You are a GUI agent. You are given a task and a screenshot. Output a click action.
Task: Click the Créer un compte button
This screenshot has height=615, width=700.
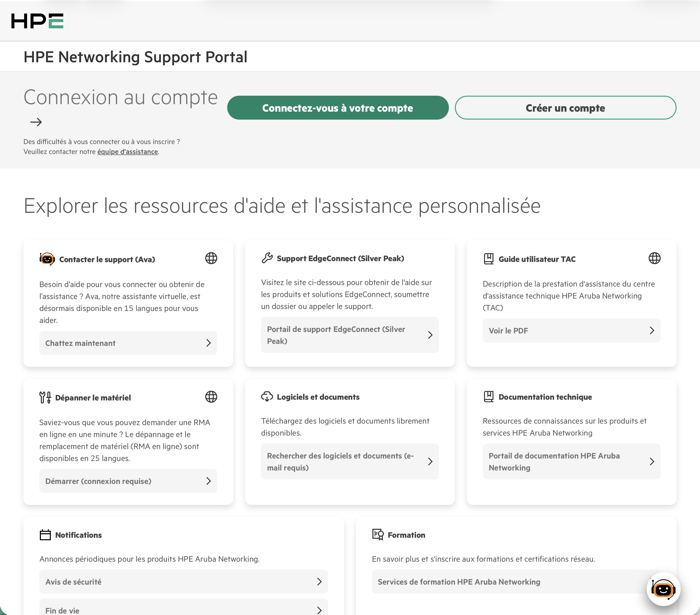click(x=565, y=108)
